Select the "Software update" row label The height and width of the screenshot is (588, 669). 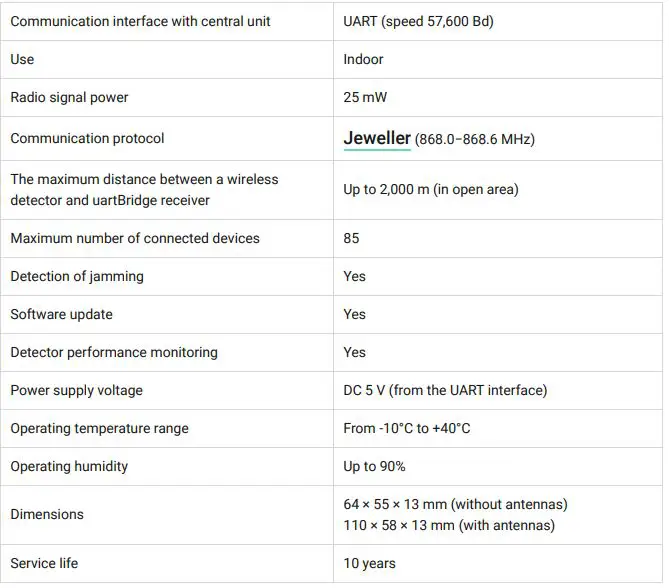[x=61, y=314]
